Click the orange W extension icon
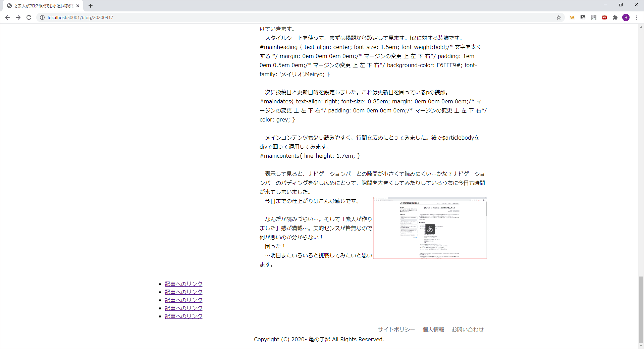The image size is (644, 349). 572,17
